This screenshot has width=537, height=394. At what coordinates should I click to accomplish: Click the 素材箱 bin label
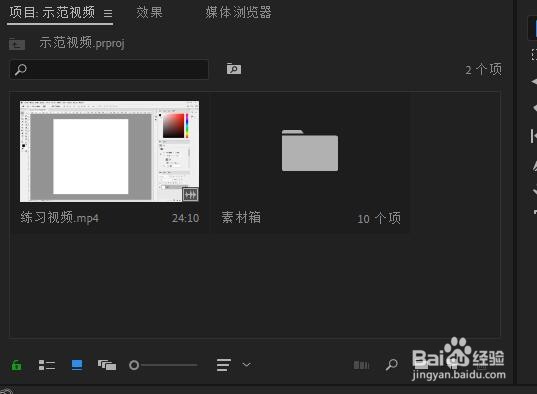(241, 218)
